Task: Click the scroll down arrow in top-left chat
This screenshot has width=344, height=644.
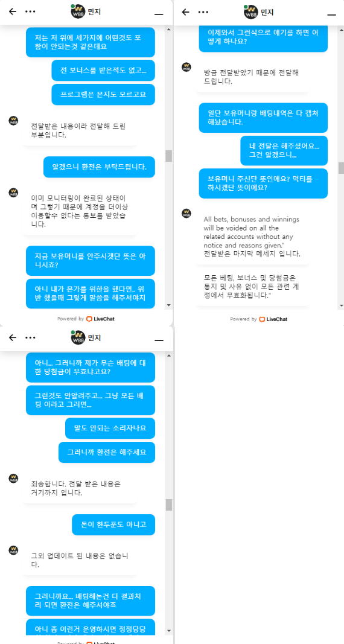Action: point(169,305)
